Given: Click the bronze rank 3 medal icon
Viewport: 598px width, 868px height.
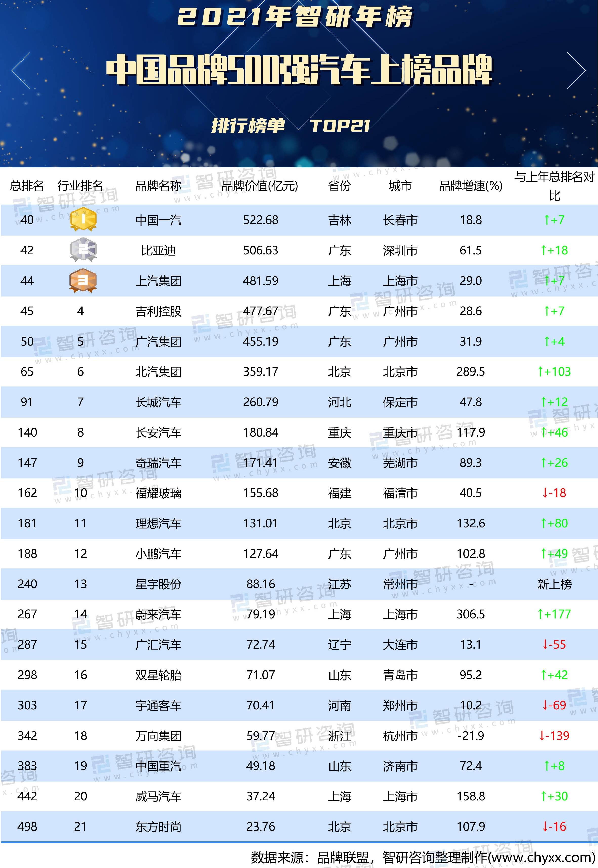Looking at the screenshot, I should tap(83, 280).
